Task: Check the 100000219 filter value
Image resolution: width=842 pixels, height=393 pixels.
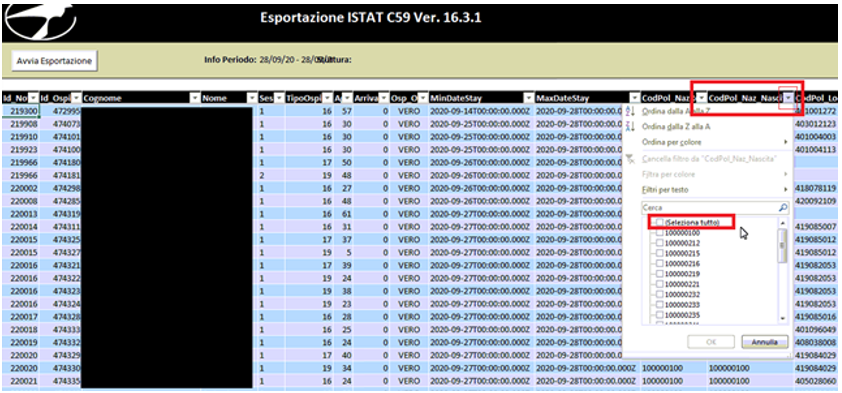Action: (x=659, y=274)
